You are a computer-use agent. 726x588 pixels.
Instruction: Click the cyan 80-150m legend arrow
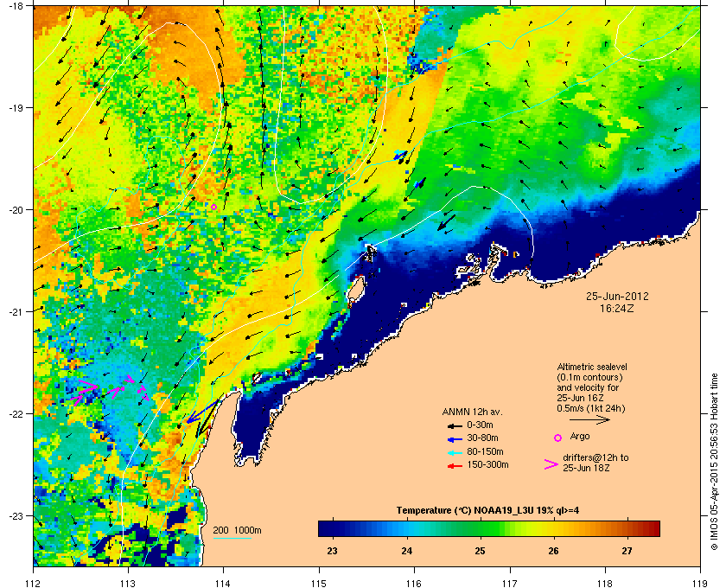point(455,452)
